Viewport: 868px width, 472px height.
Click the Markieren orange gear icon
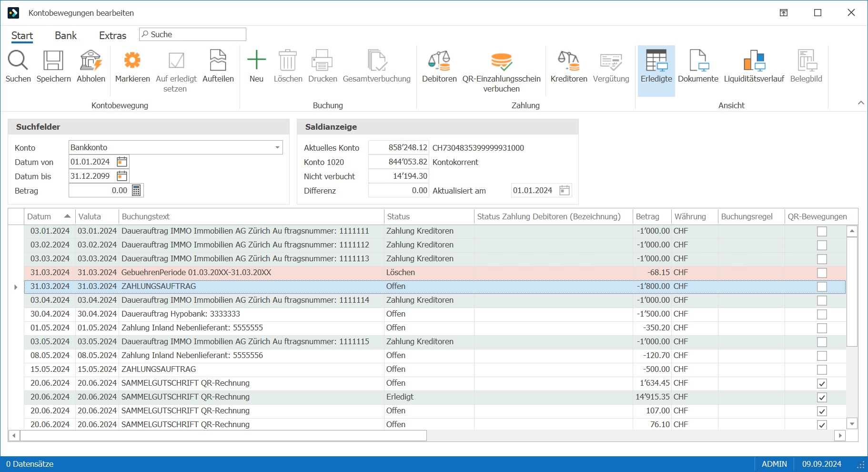click(132, 61)
